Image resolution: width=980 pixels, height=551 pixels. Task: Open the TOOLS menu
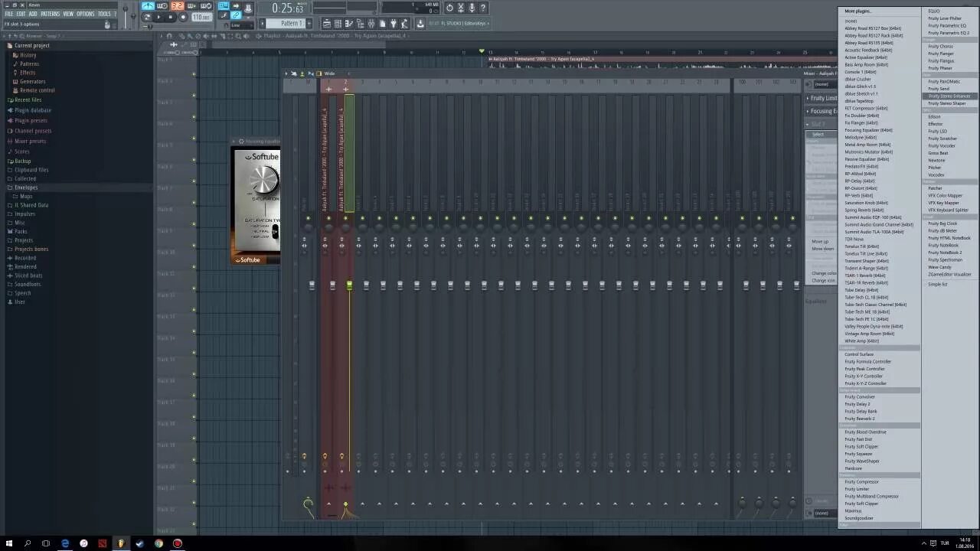point(104,14)
